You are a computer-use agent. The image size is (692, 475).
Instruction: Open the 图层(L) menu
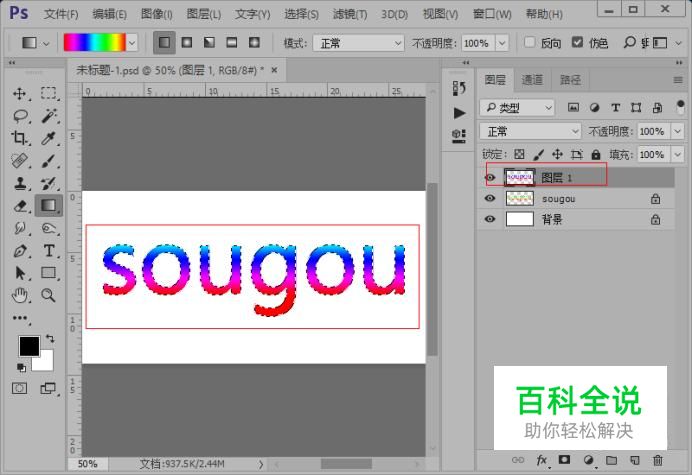[203, 14]
